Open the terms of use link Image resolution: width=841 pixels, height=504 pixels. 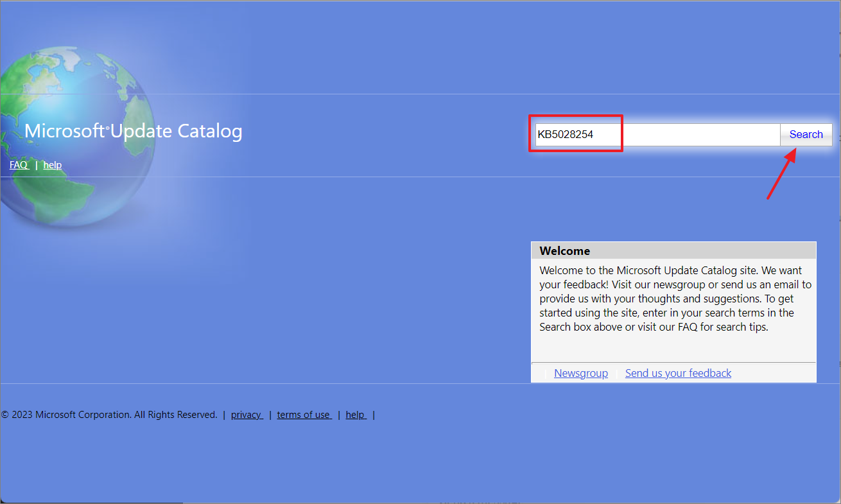coord(304,415)
